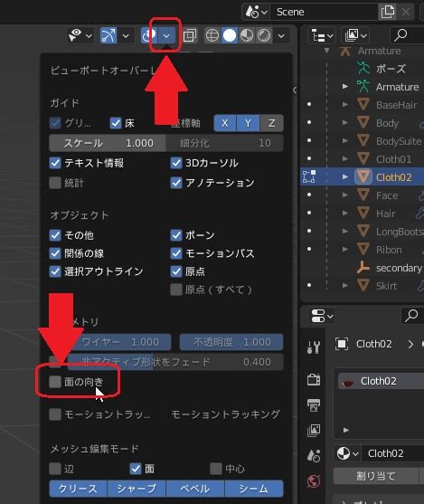Toggle the gizmo display icon
The height and width of the screenshot is (504, 424).
tap(108, 35)
